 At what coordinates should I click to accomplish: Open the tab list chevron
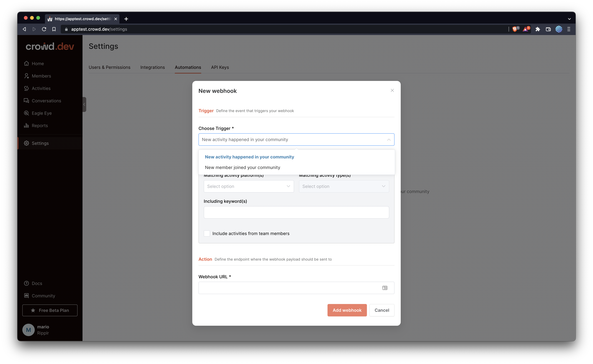pyautogui.click(x=569, y=19)
